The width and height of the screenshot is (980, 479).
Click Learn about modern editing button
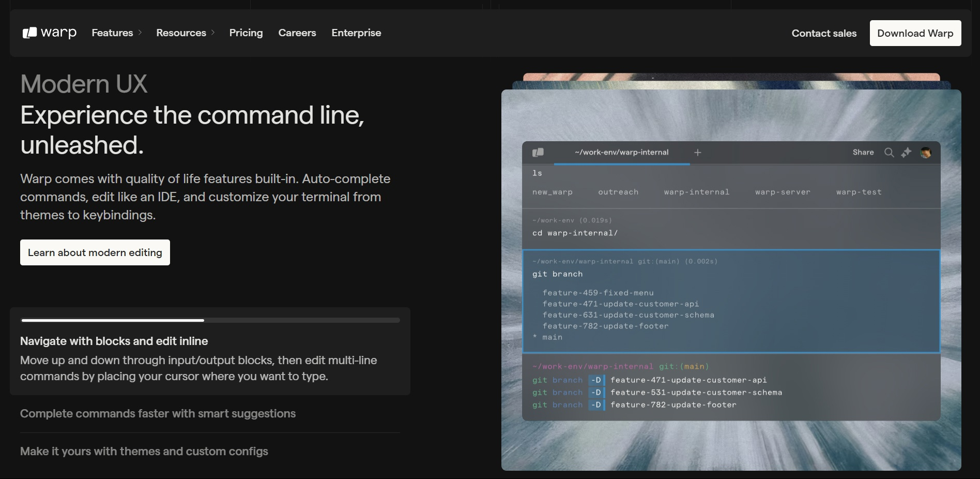pos(95,252)
